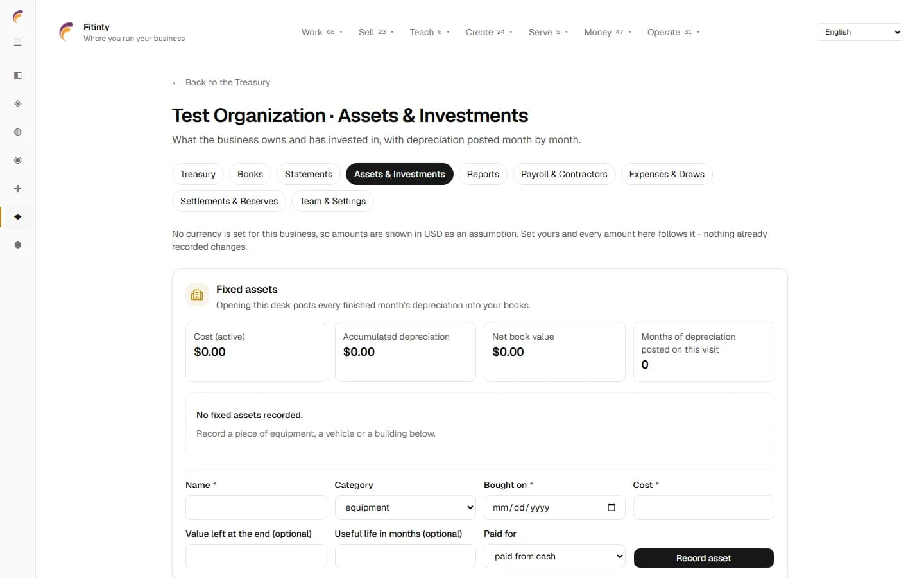
Task: Expand the Work menu
Action: [321, 32]
